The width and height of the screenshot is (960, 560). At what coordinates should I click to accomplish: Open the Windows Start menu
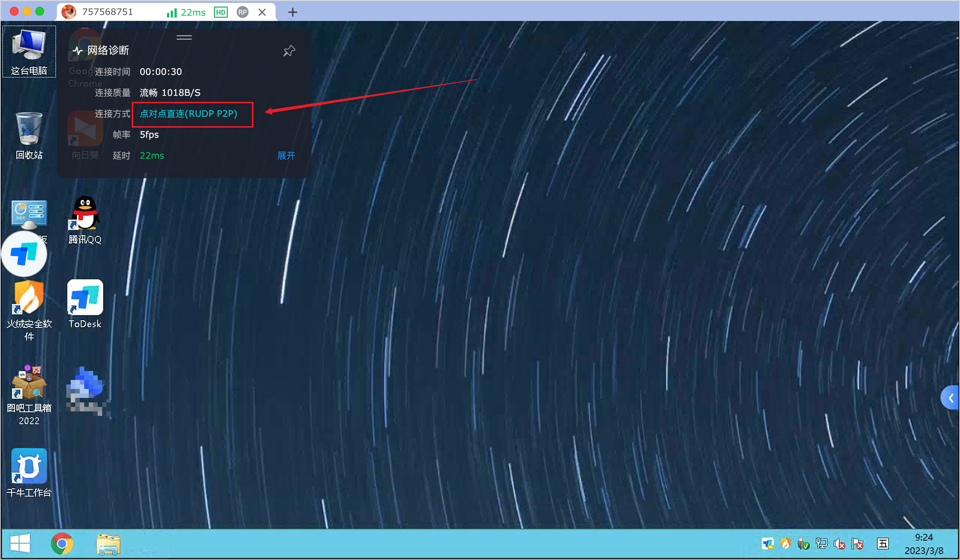click(20, 543)
